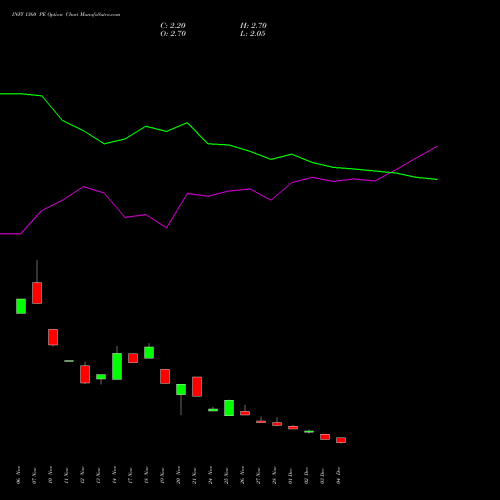
Task: Click the '10 Nov' date axis label
Action: point(50,475)
